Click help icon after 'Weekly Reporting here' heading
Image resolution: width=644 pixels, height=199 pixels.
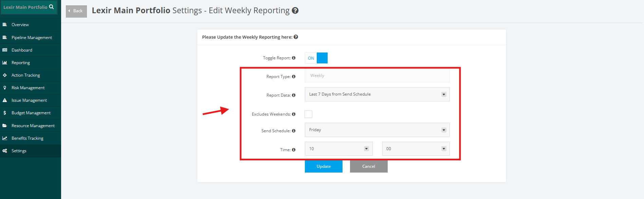click(x=296, y=37)
